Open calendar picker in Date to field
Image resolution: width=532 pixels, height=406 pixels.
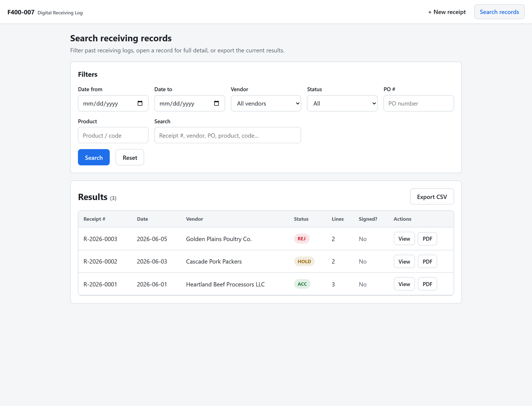[x=216, y=103]
